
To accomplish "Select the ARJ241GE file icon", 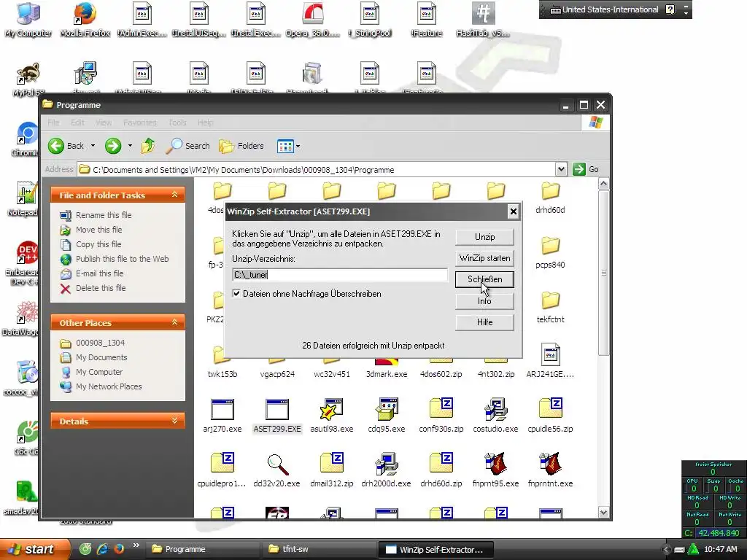I will [550, 355].
